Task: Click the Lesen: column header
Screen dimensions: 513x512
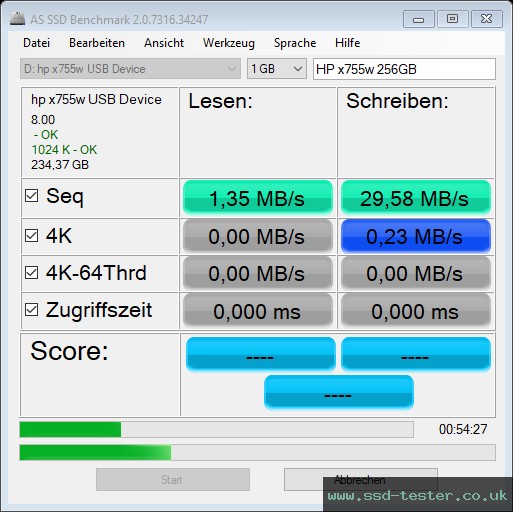Action: [x=221, y=101]
